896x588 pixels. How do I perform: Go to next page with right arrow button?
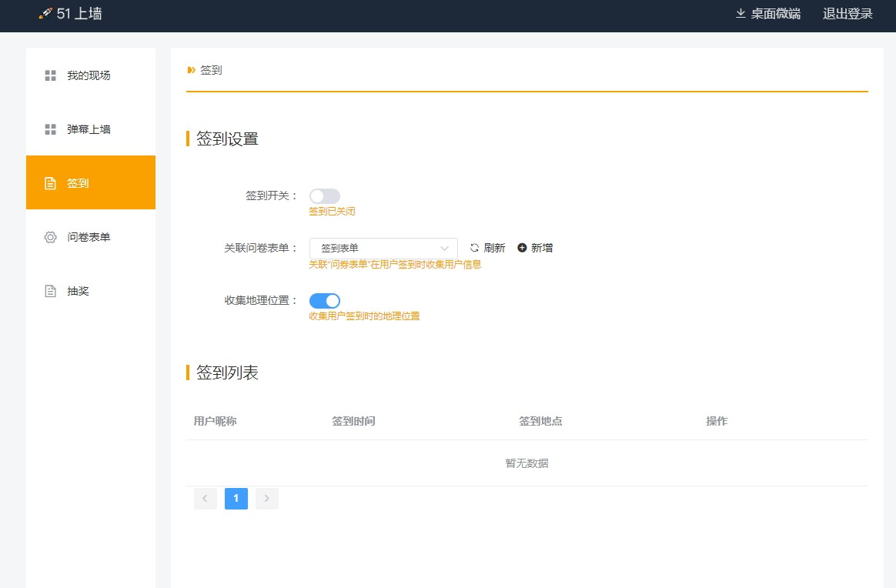[x=267, y=499]
